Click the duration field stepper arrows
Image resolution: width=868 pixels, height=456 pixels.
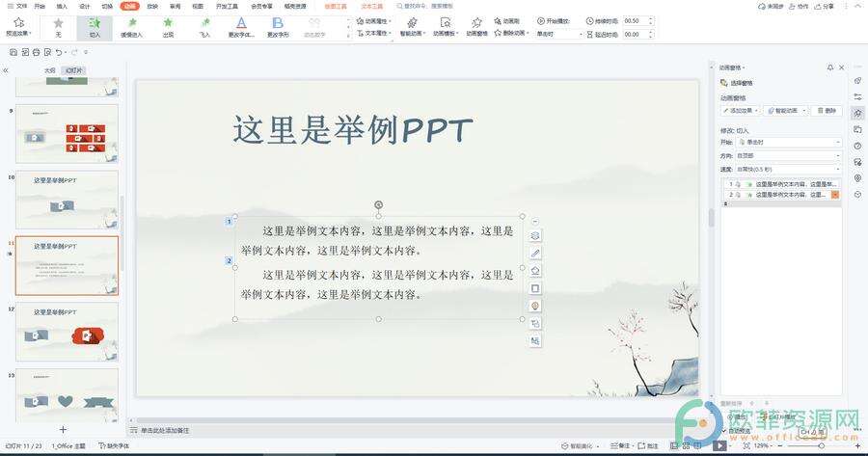coord(651,21)
